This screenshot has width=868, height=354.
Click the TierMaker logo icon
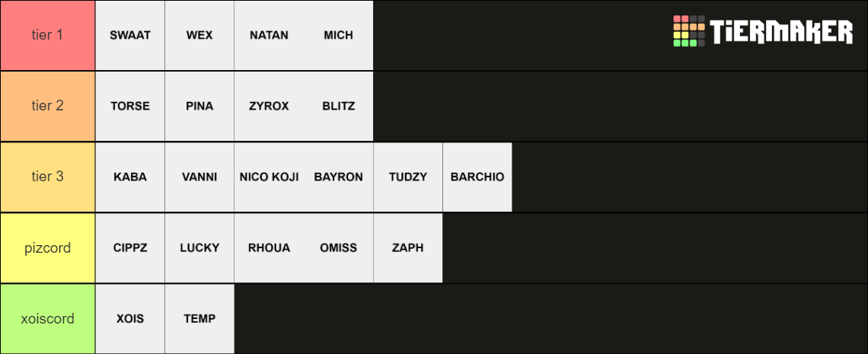(x=689, y=31)
